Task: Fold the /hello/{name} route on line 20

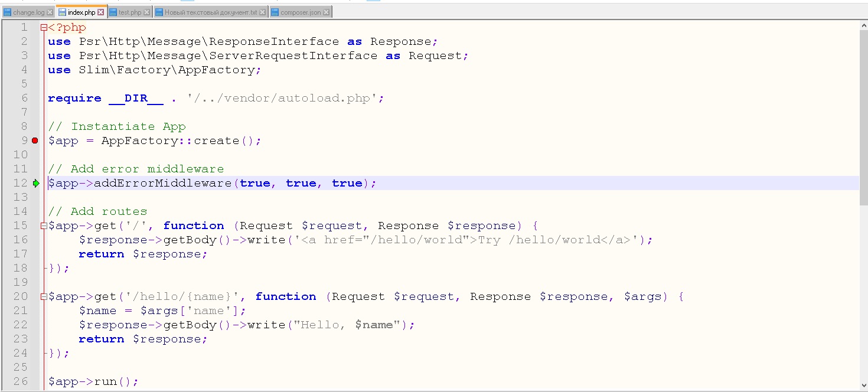Action: pos(44,297)
